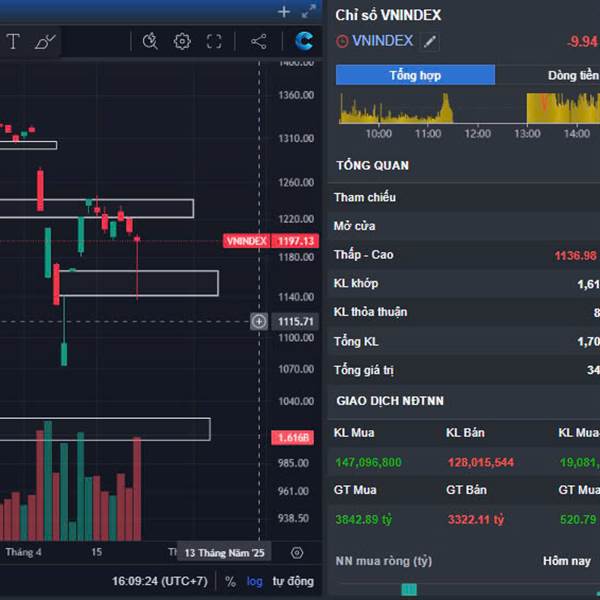Toggle percent scale mode
600x600 pixels.
click(230, 582)
